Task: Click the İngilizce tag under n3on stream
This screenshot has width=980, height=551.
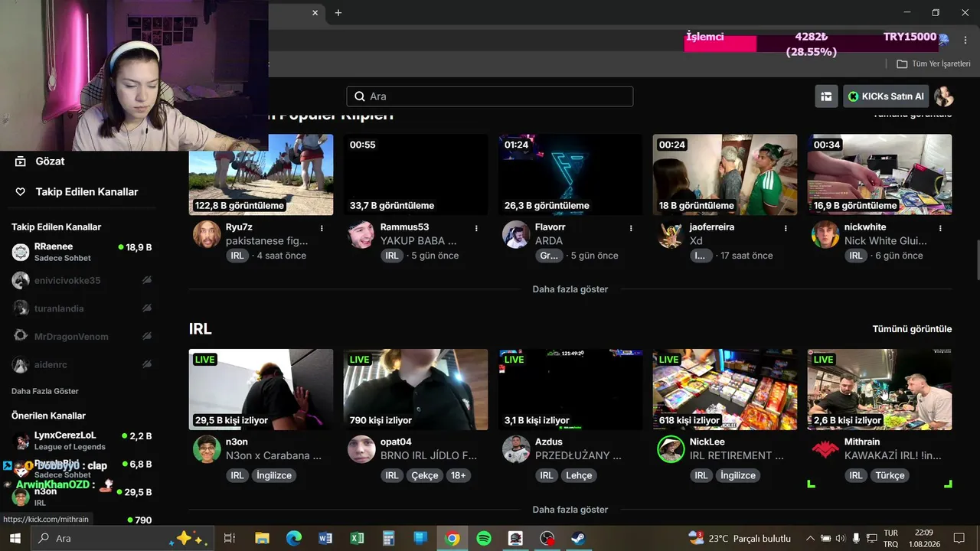Action: (274, 475)
